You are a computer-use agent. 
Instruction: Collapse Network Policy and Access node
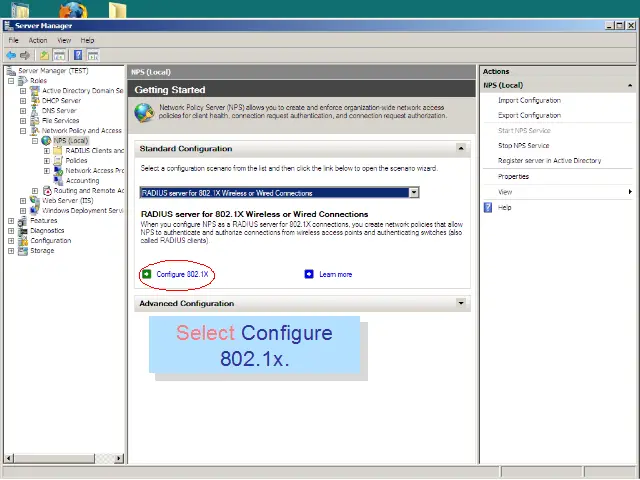coord(23,131)
